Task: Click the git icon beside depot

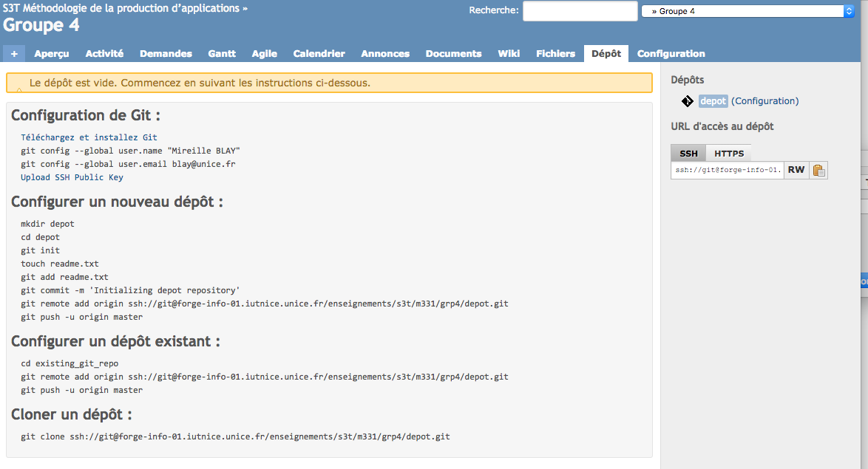Action: tap(687, 101)
